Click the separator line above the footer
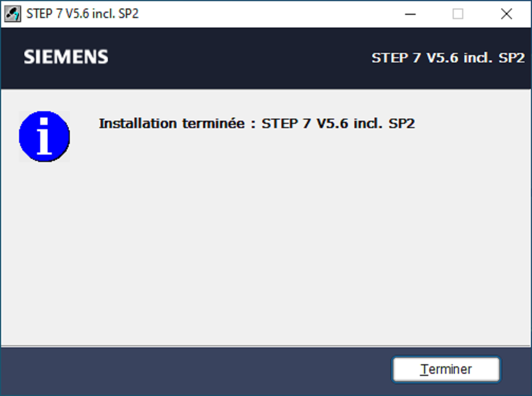This screenshot has height=396, width=532. 265,346
